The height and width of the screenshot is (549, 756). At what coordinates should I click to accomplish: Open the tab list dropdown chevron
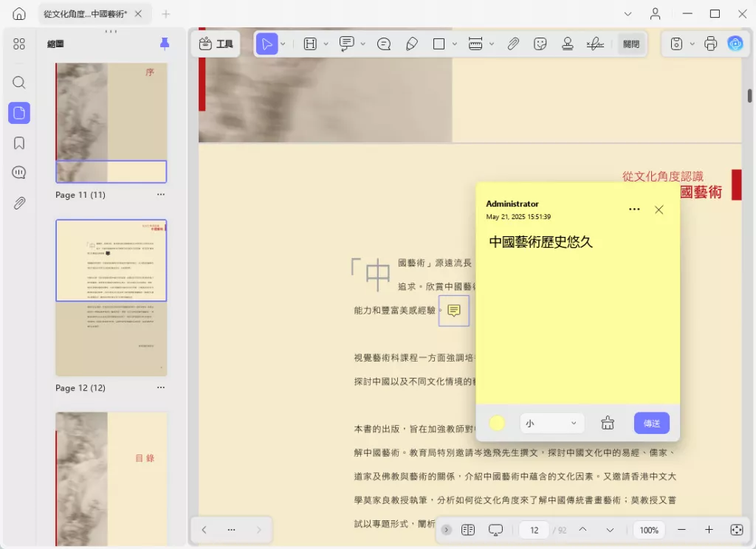pos(628,14)
